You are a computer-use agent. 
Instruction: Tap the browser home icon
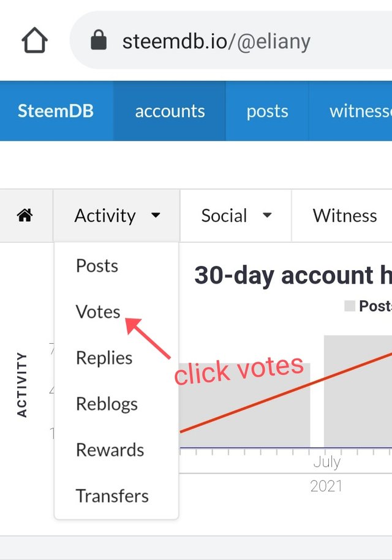35,40
